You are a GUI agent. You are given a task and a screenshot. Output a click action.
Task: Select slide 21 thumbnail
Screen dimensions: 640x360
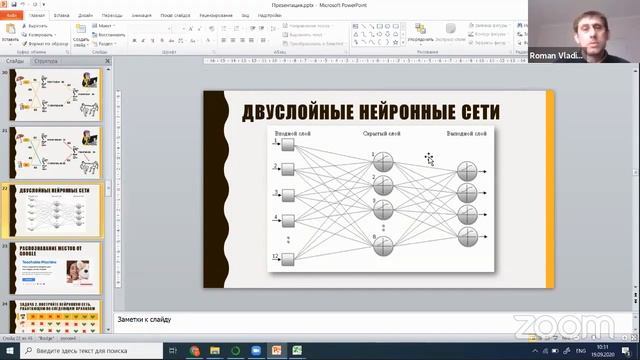(56, 153)
